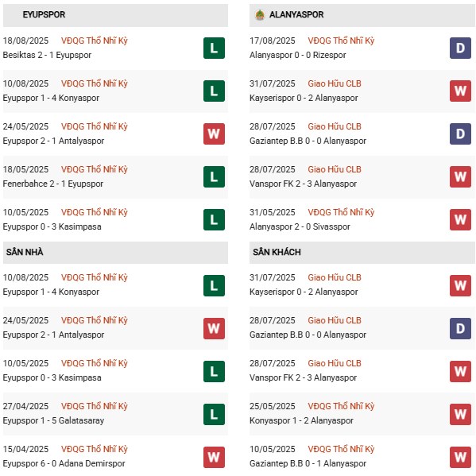
Task: Select the ALANYASPOR section header
Action: point(362,15)
